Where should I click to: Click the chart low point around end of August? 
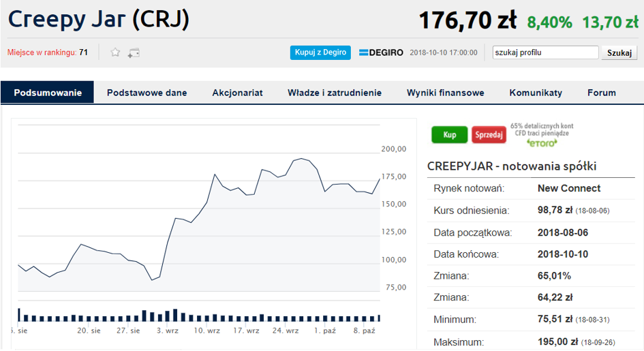tap(152, 280)
